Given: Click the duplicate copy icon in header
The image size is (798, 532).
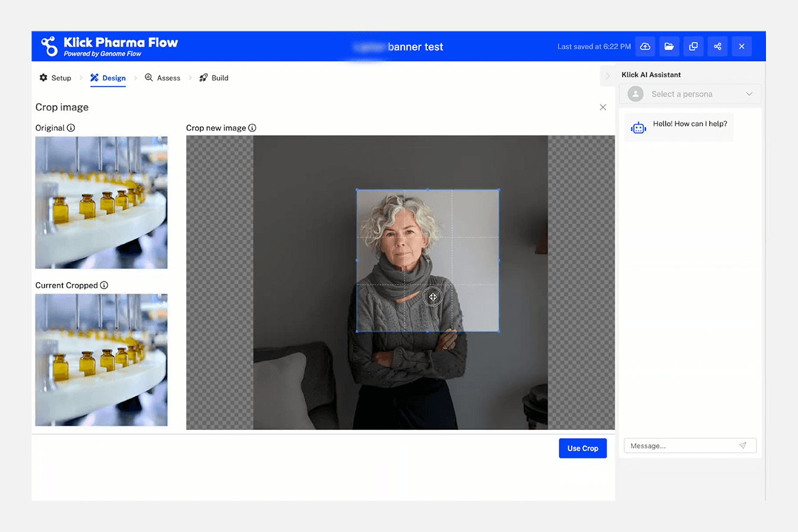Looking at the screenshot, I should point(693,46).
